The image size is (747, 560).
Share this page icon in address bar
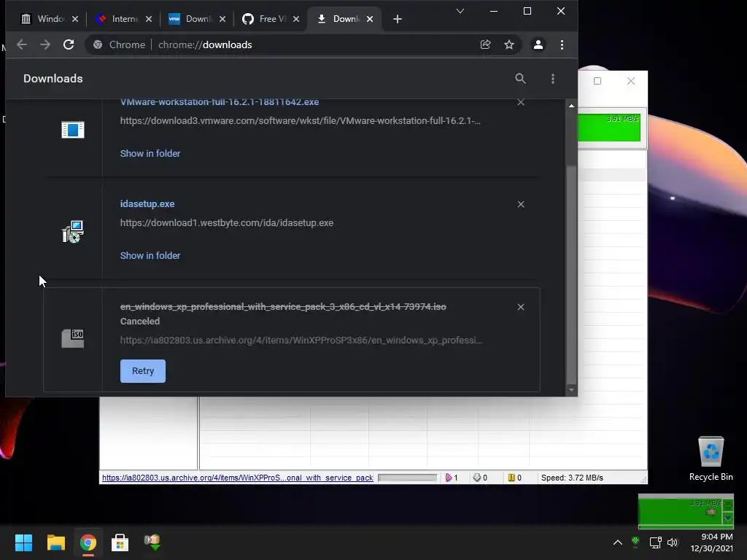pos(485,44)
